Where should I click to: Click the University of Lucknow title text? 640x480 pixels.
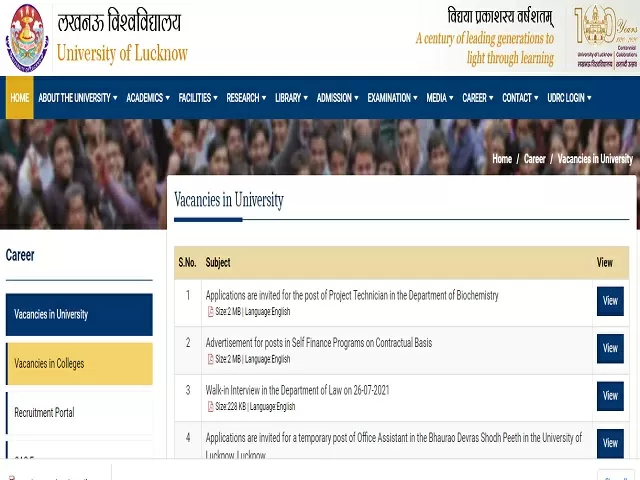(122, 53)
